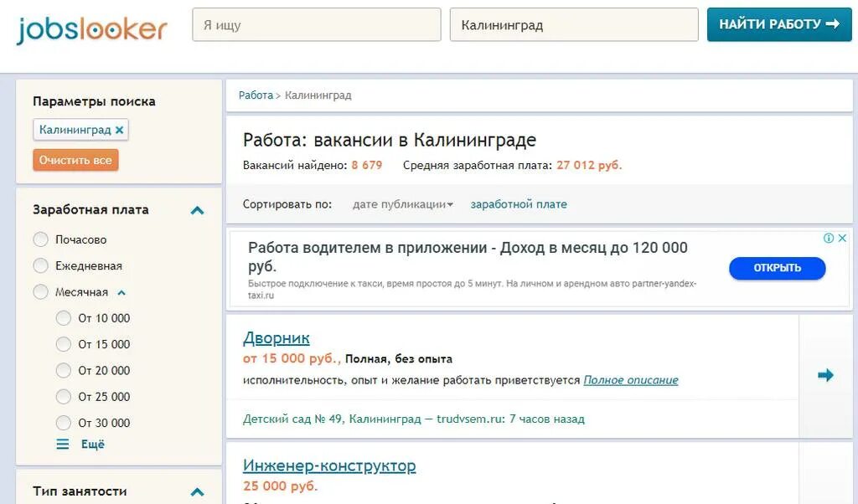Collapse the Заработная плата section chevron
Image resolution: width=858 pixels, height=504 pixels.
pos(197,210)
